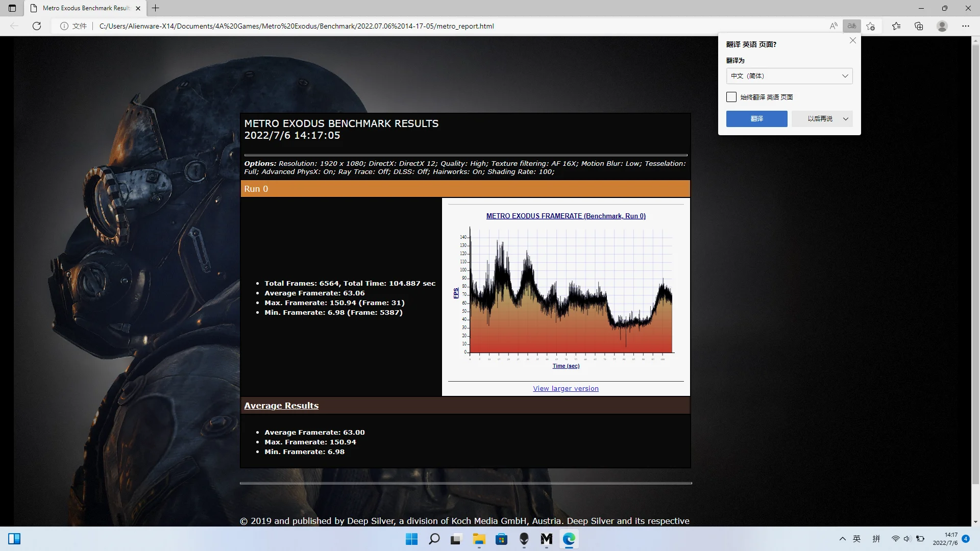Image resolution: width=980 pixels, height=551 pixels.
Task: Open Alienware app on taskbar
Action: click(524, 539)
